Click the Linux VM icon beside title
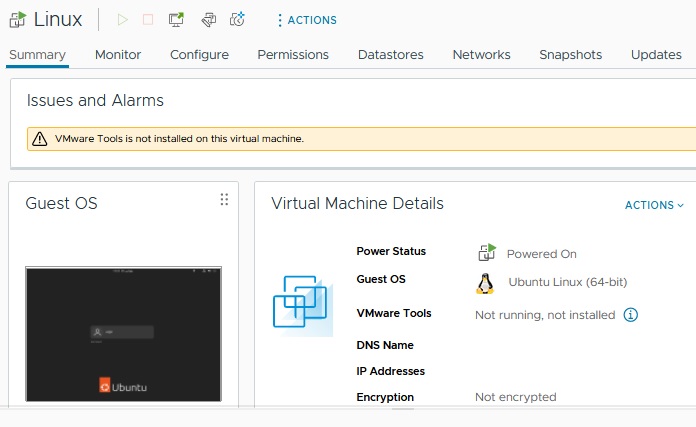 point(17,19)
